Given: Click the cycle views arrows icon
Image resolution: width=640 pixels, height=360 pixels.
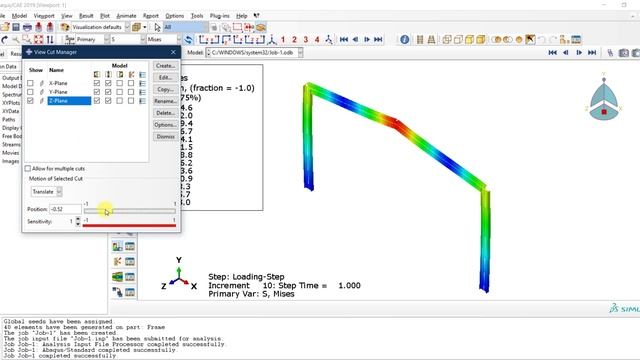Looking at the screenshot, I should (50, 40).
